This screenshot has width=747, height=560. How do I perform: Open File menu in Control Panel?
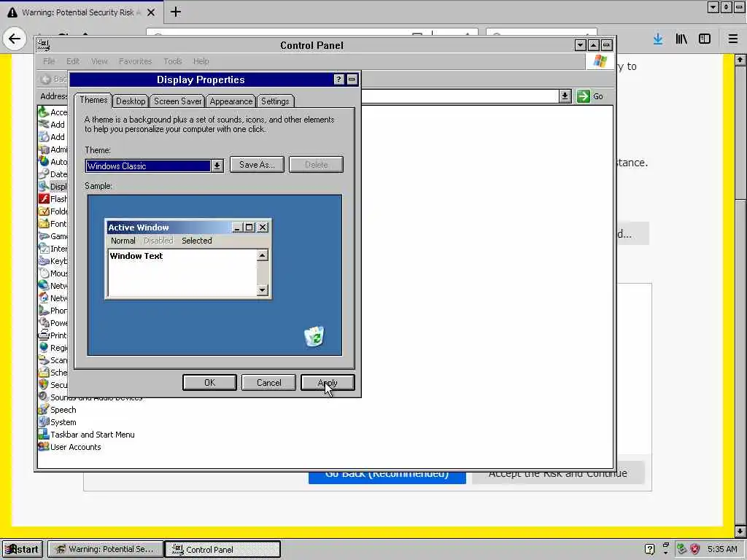point(49,61)
